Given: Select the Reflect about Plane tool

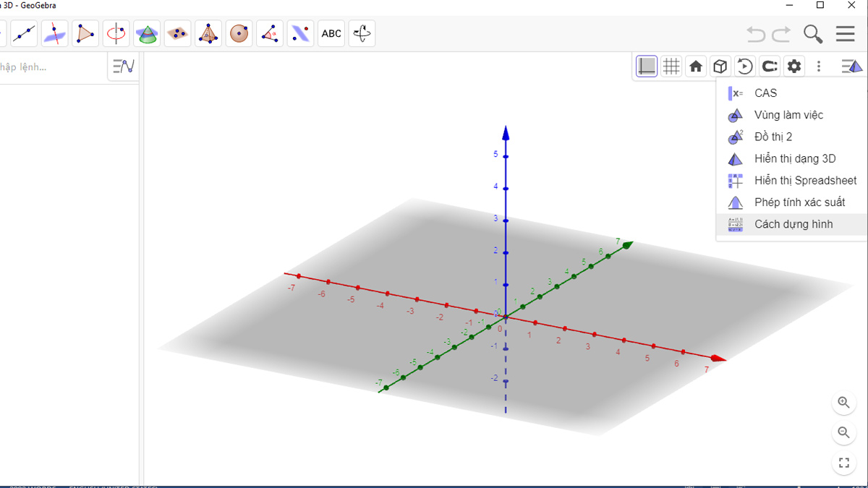Looking at the screenshot, I should 301,33.
